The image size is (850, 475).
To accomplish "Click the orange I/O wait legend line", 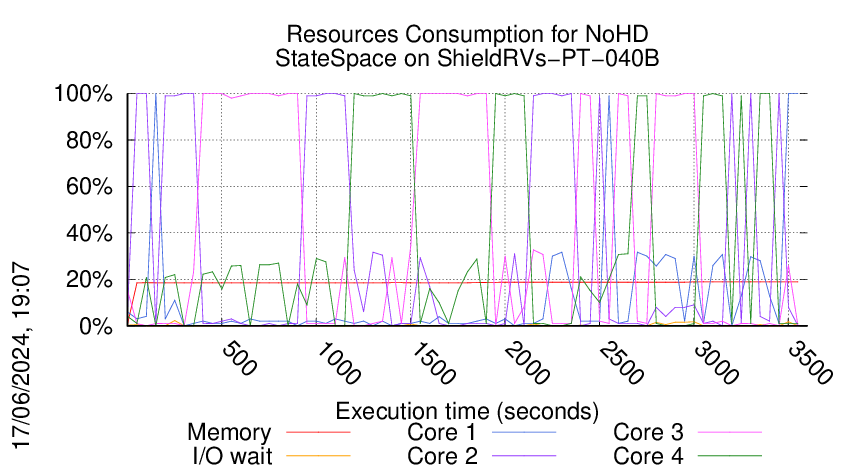I will (318, 455).
